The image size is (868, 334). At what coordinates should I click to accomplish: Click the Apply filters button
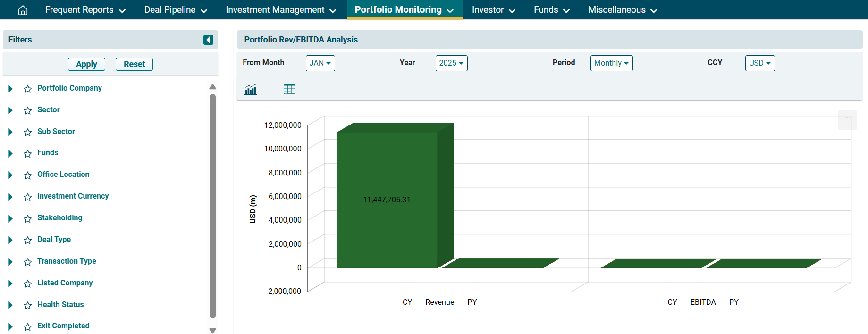[86, 64]
